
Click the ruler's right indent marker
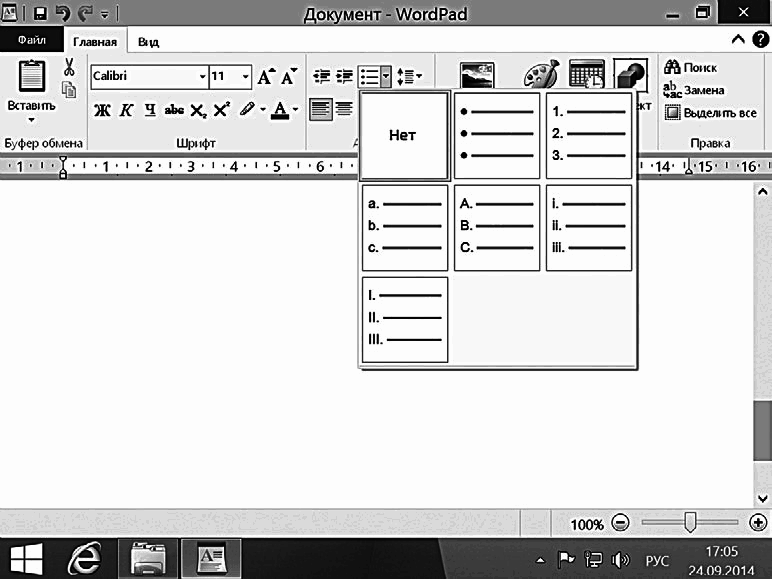pos(689,168)
